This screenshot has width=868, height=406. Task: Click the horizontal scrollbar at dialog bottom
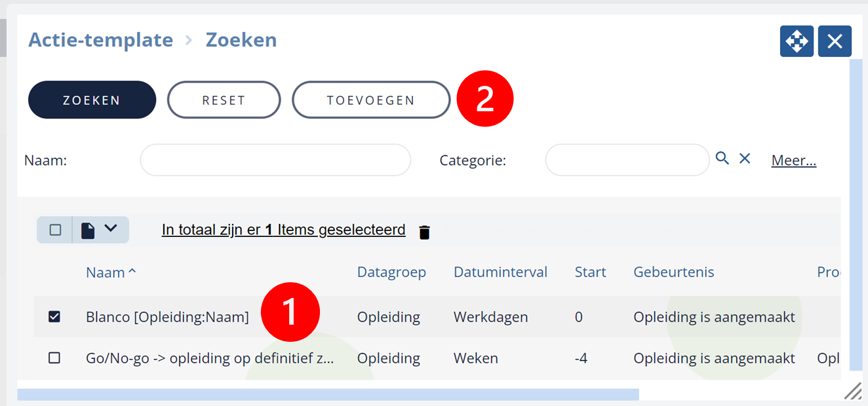point(328,394)
